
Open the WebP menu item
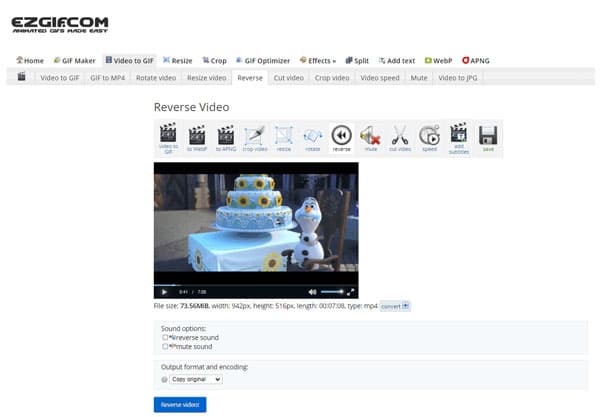[x=439, y=60]
